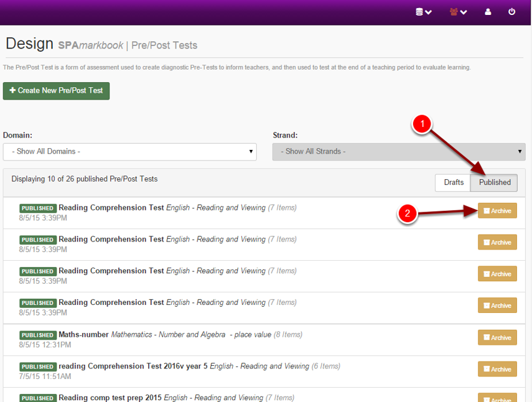Click PUBLISHED badge on reading Comprehension 2016v row

[38, 367]
